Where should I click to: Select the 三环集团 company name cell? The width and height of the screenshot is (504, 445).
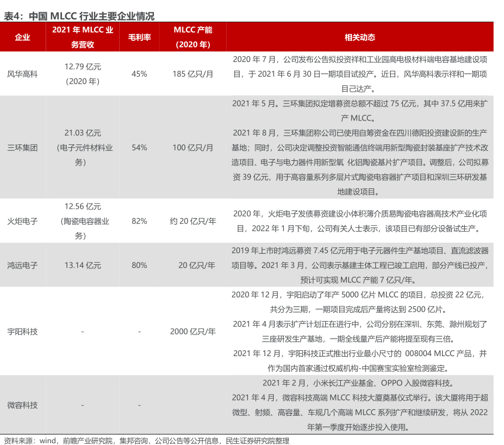[22, 148]
